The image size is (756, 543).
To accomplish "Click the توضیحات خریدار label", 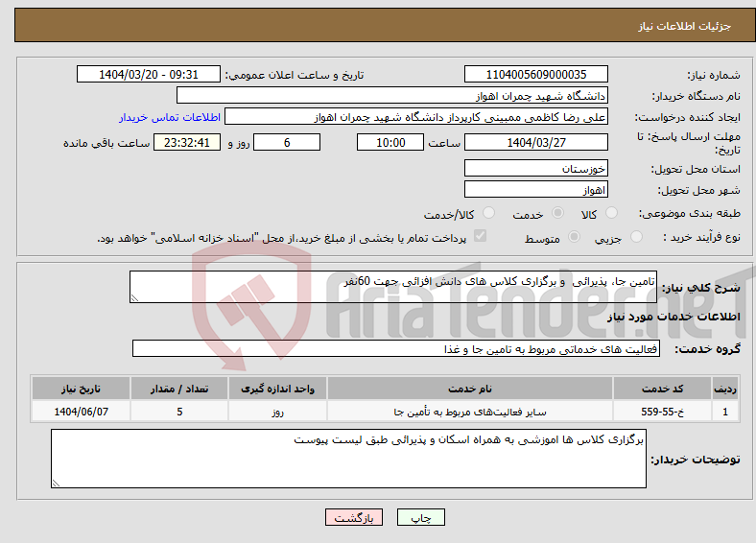I will [696, 460].
